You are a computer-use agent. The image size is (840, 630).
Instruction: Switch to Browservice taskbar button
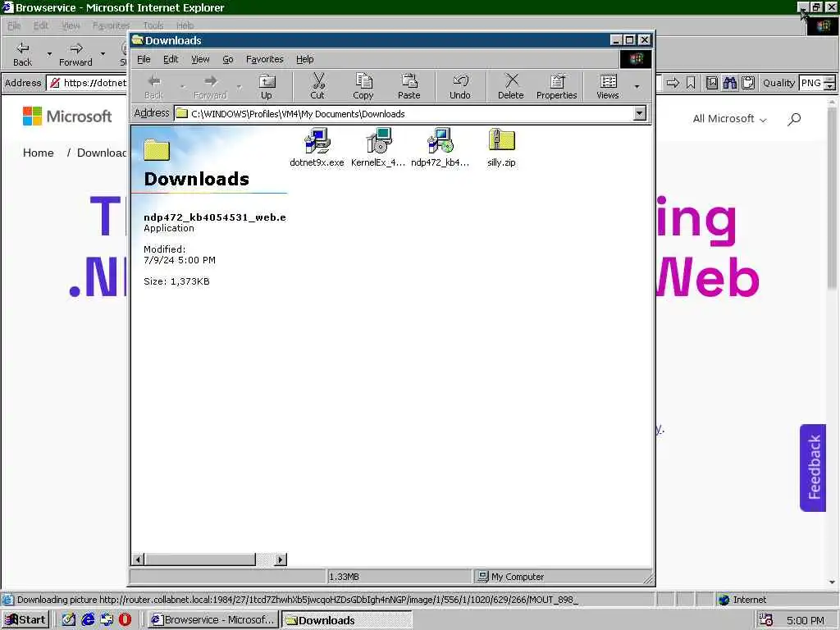pos(212,620)
